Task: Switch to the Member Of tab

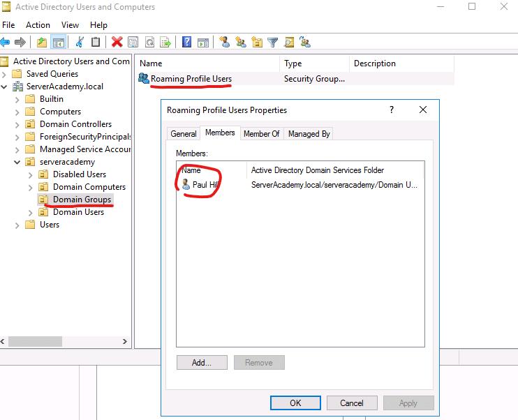Action: coord(261,133)
